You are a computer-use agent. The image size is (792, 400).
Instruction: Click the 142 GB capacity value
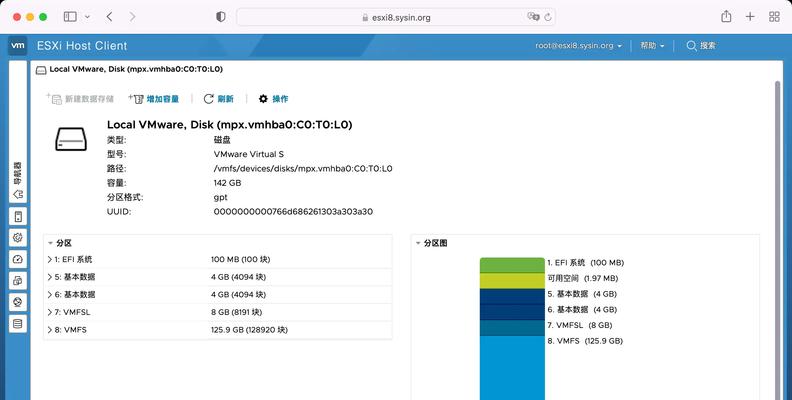point(227,183)
